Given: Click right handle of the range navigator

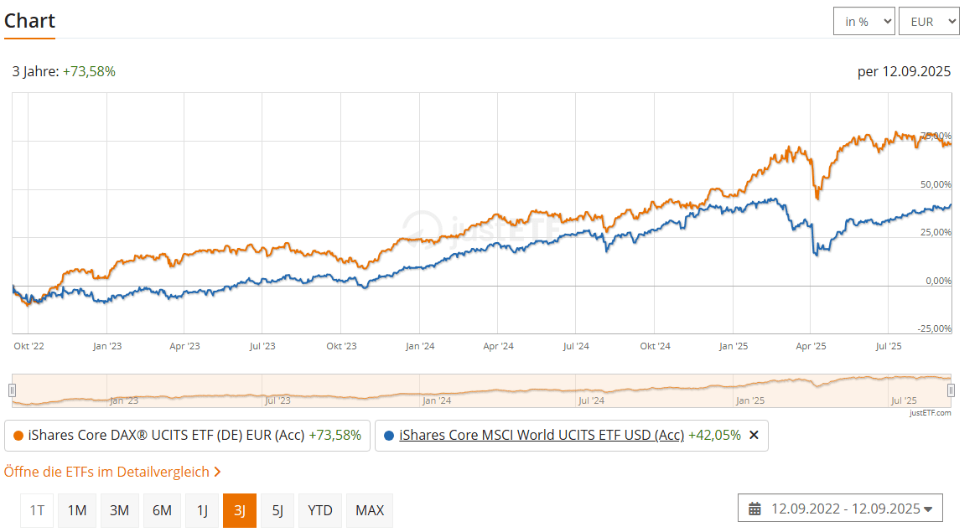Looking at the screenshot, I should pyautogui.click(x=951, y=390).
